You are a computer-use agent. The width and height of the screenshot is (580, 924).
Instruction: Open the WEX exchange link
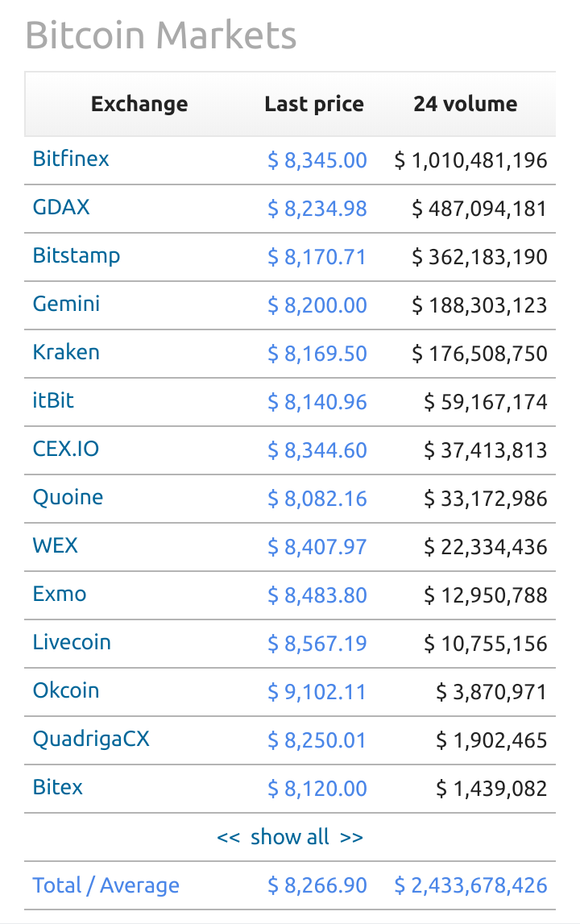tap(56, 545)
